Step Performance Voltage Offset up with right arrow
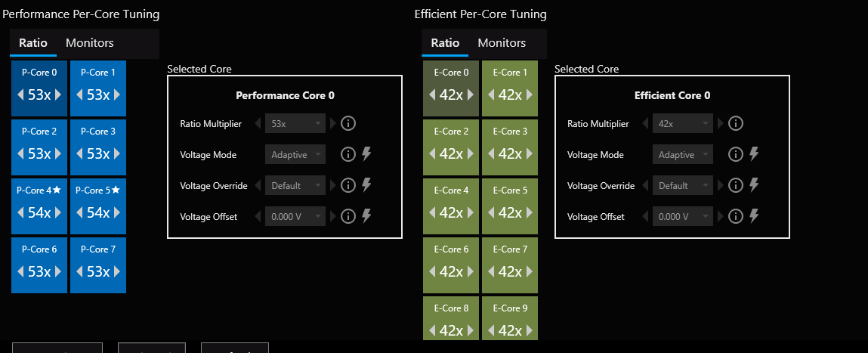The image size is (868, 353). point(332,217)
